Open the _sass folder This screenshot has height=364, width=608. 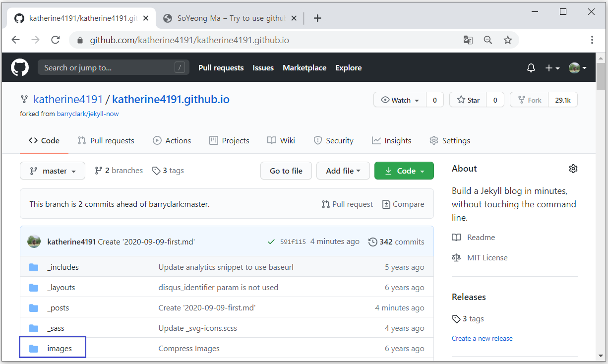(56, 328)
